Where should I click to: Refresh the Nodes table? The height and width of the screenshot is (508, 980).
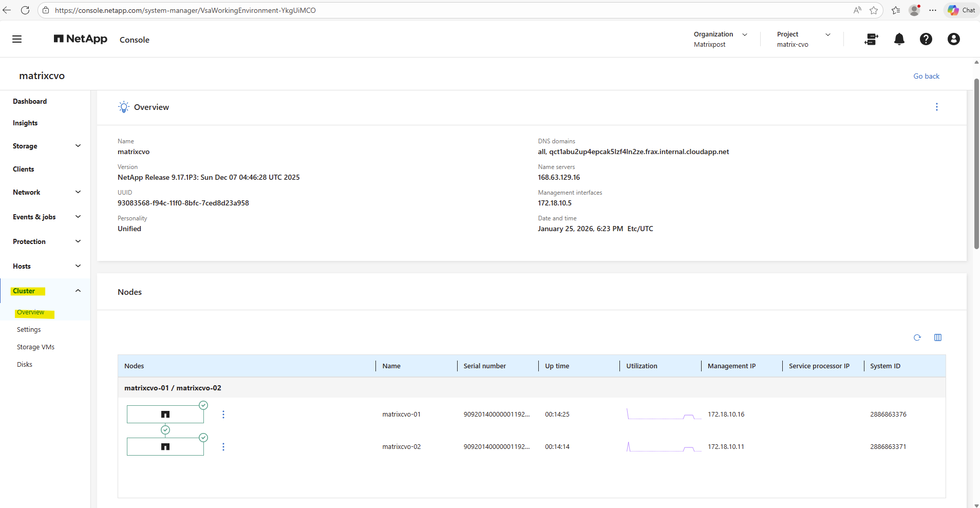[x=917, y=337]
